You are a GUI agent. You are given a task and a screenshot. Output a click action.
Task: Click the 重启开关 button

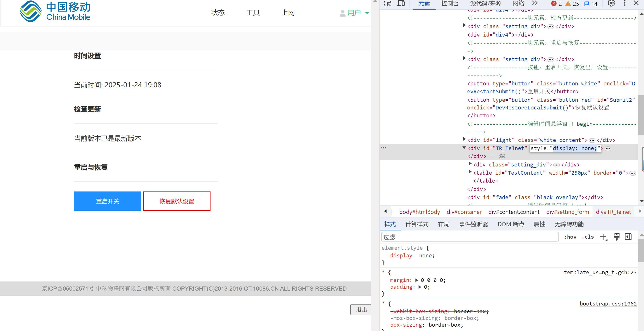coord(107,201)
